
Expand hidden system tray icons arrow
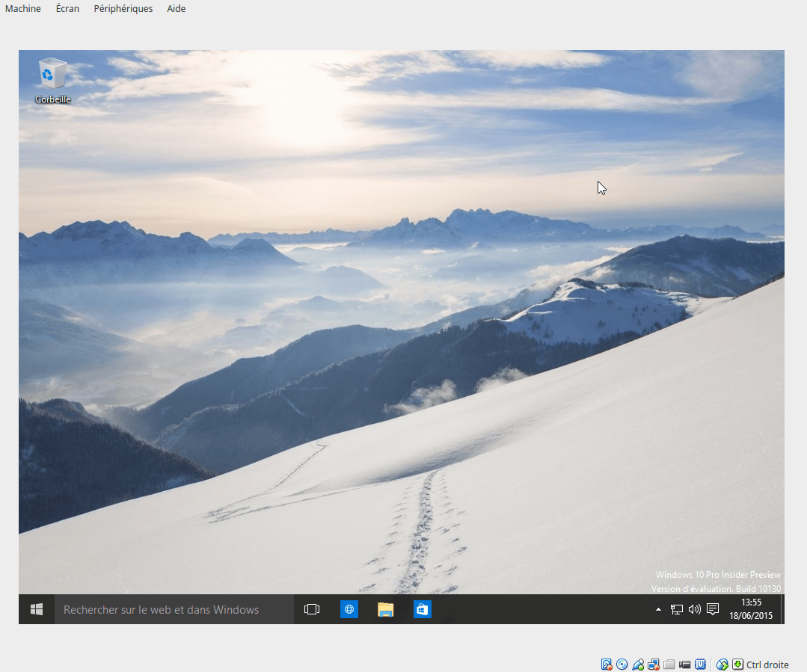click(x=658, y=609)
